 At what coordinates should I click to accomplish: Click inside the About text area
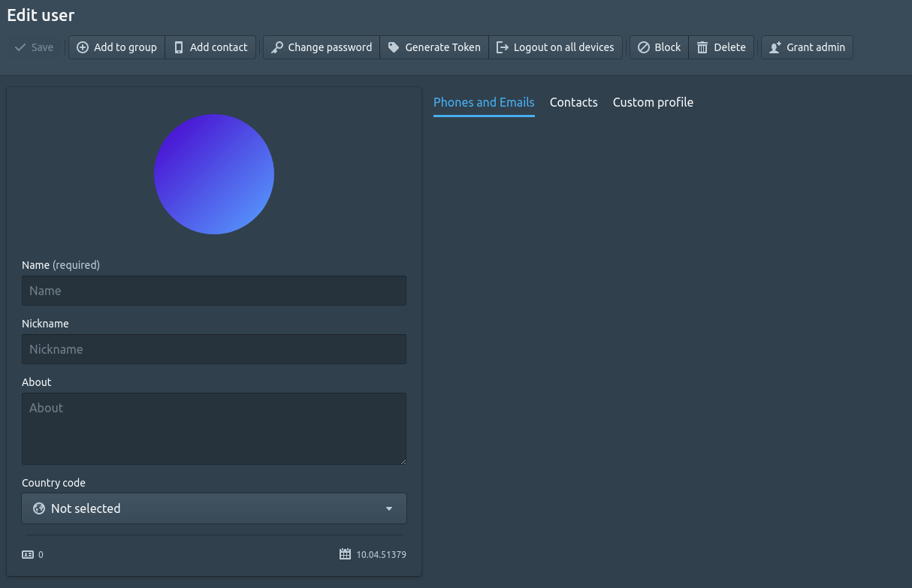[214, 429]
